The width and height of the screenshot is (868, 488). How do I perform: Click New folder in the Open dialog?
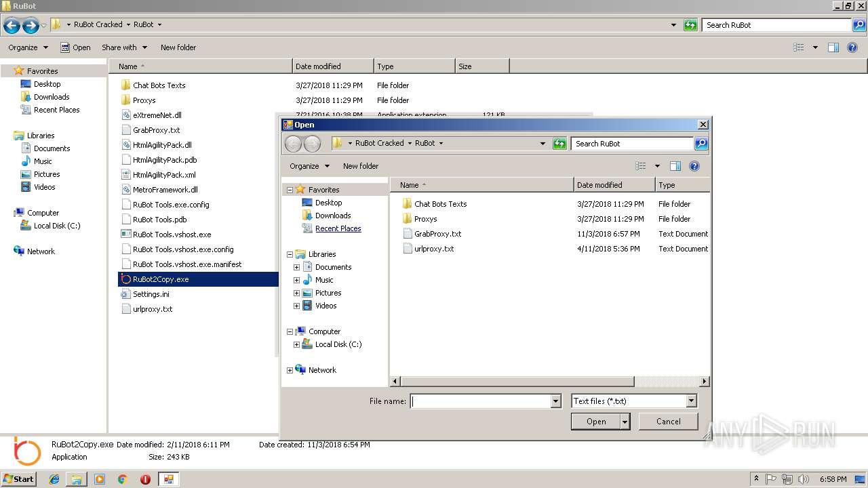pyautogui.click(x=361, y=166)
